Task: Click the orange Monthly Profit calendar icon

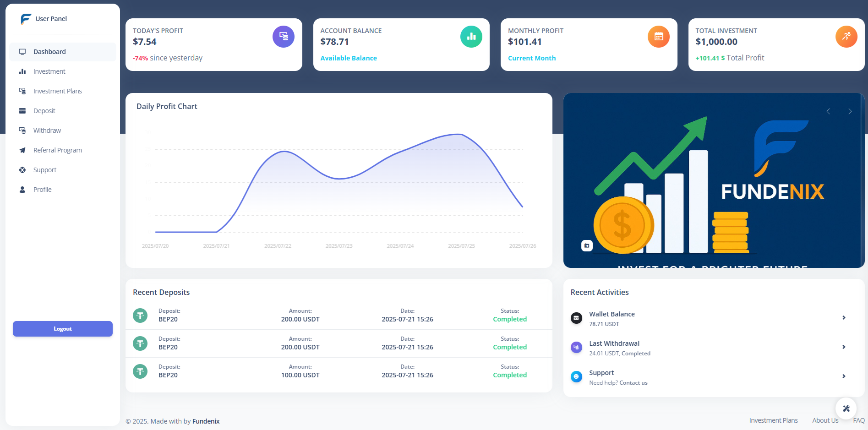Action: [659, 37]
